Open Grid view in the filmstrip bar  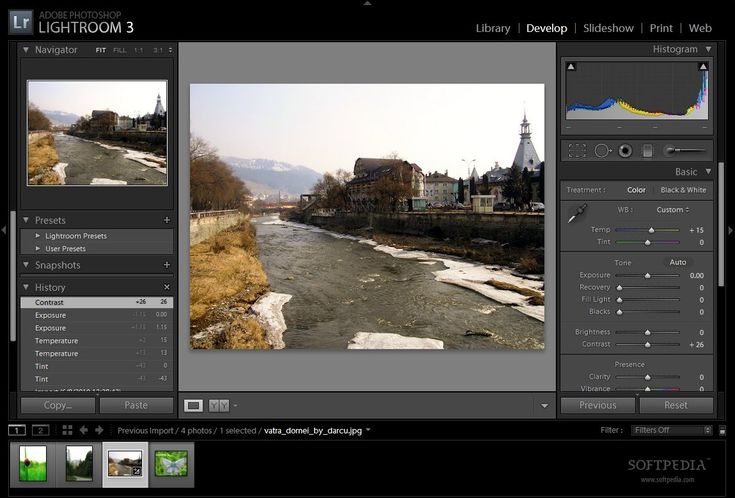point(67,430)
